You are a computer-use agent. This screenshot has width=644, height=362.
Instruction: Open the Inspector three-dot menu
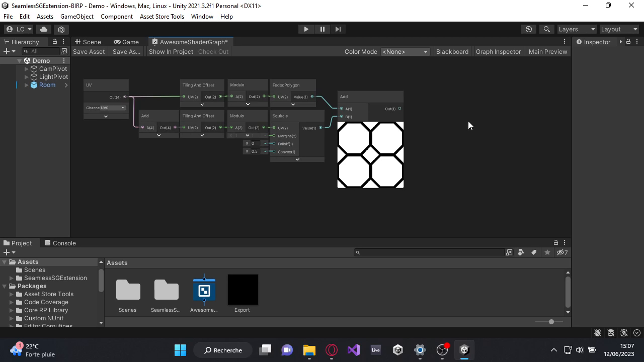(637, 42)
